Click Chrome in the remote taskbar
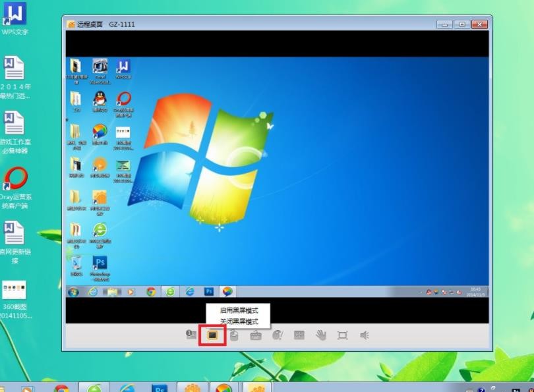 151,292
